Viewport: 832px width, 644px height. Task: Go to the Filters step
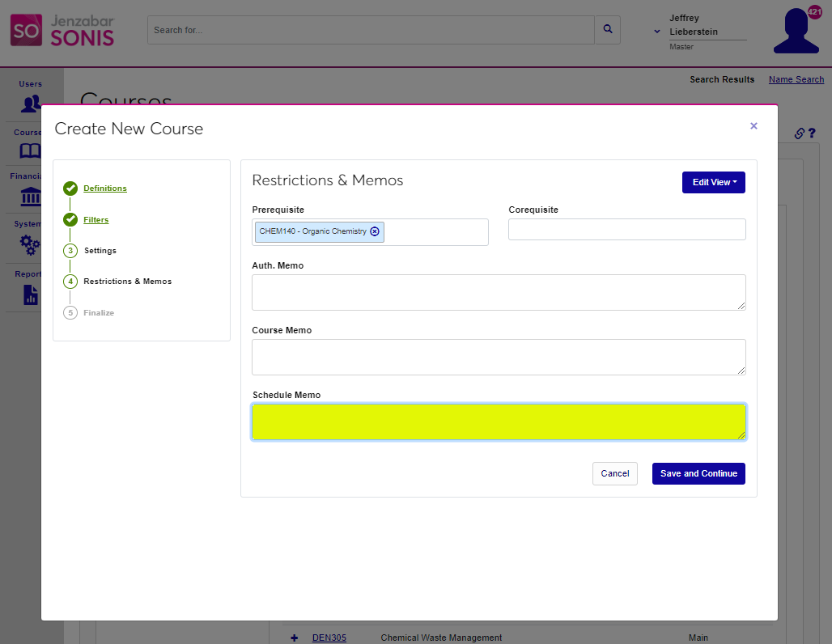tap(96, 220)
